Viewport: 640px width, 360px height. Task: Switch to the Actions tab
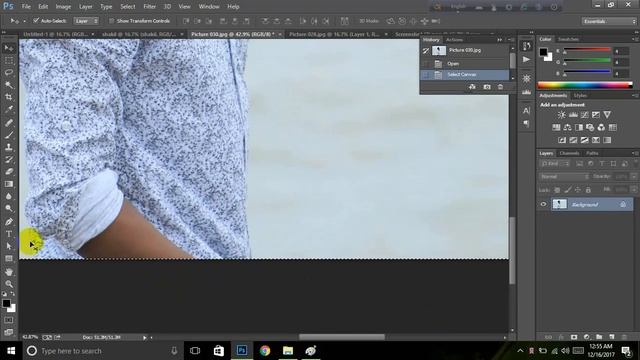(x=454, y=40)
